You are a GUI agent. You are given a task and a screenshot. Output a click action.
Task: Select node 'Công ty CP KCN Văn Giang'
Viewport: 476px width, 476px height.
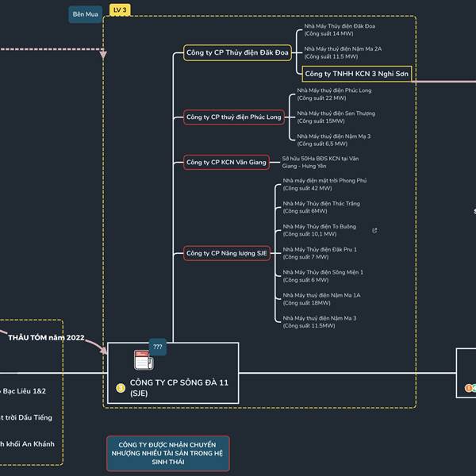point(226,163)
